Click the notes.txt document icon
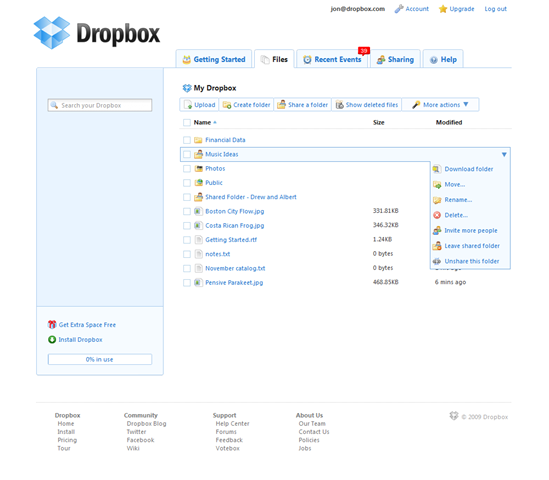549x480 pixels. coord(199,254)
